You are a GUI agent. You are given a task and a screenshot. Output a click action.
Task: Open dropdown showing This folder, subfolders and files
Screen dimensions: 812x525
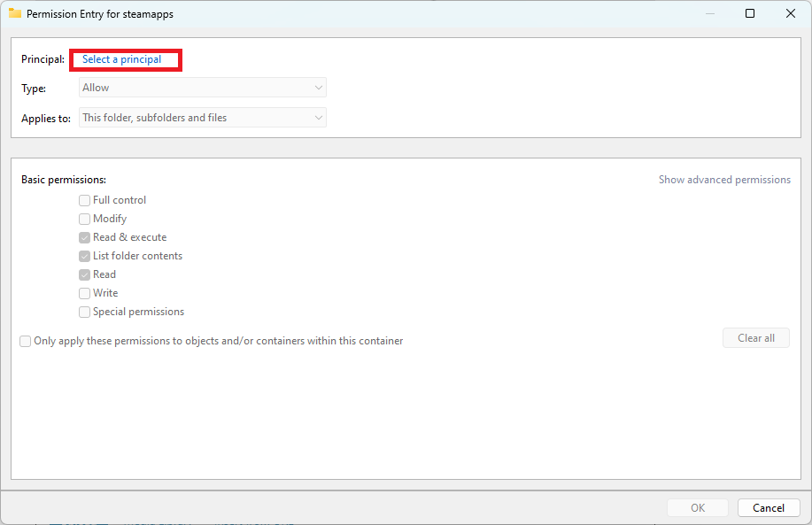pos(202,117)
